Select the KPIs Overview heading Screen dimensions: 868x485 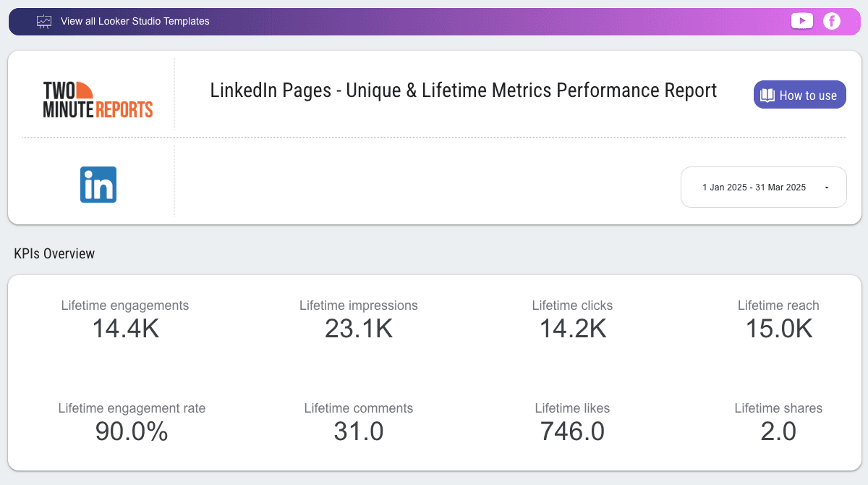[54, 253]
